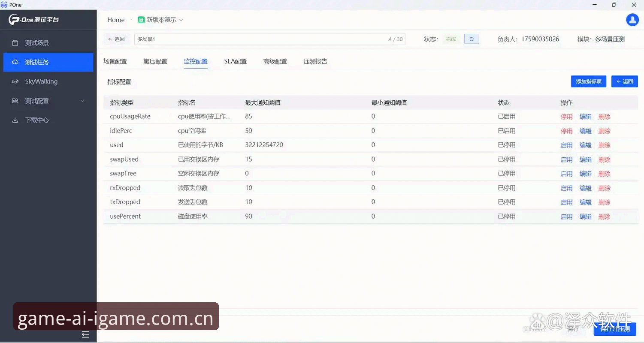This screenshot has width=644, height=343.
Task: Open the 新版本演示 project dropdown
Action: point(160,20)
